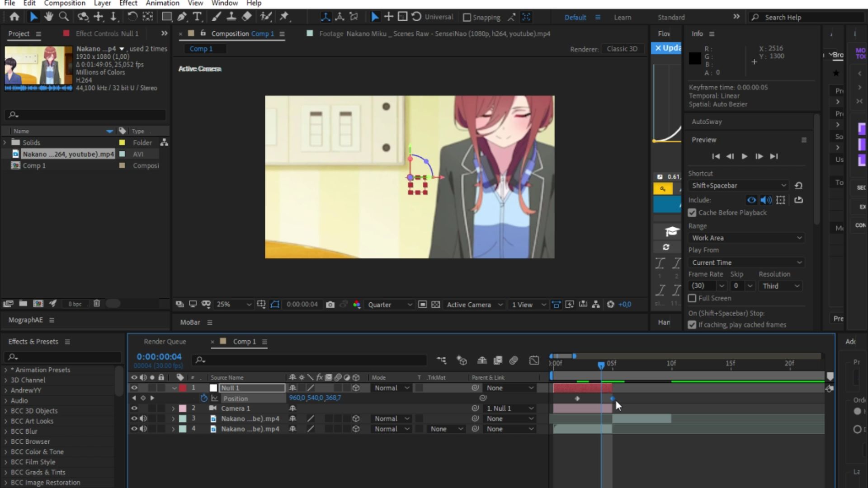Select the Type tool
This screenshot has width=868, height=488.
tap(197, 17)
